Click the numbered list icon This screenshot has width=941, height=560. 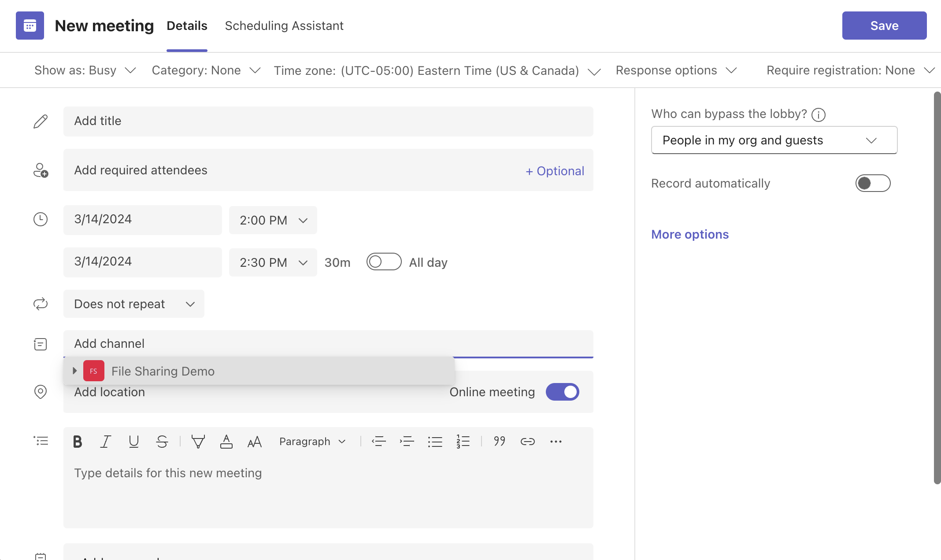point(463,441)
